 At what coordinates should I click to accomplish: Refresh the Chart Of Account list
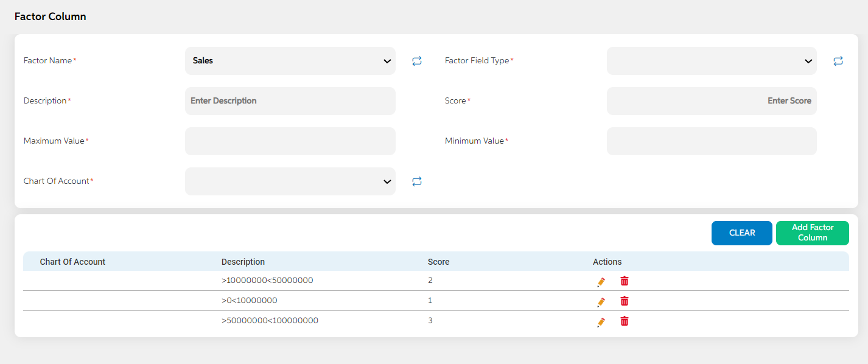click(417, 181)
